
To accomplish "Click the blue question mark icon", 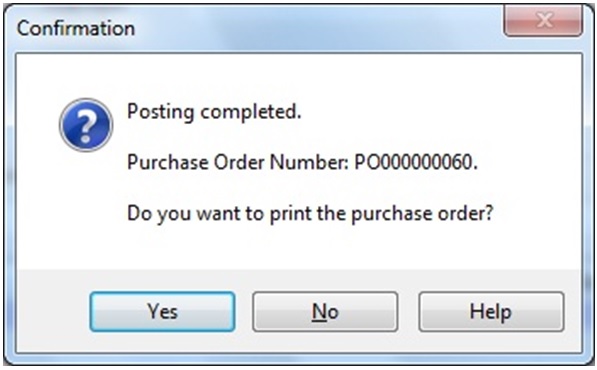I will point(86,125).
